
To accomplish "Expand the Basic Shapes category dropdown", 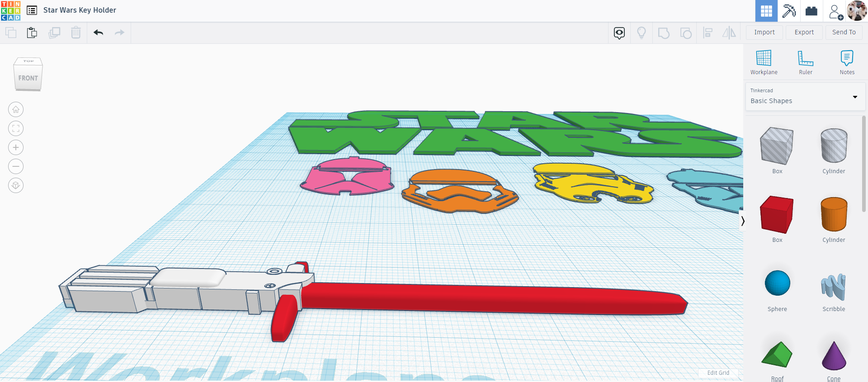I will click(x=805, y=96).
